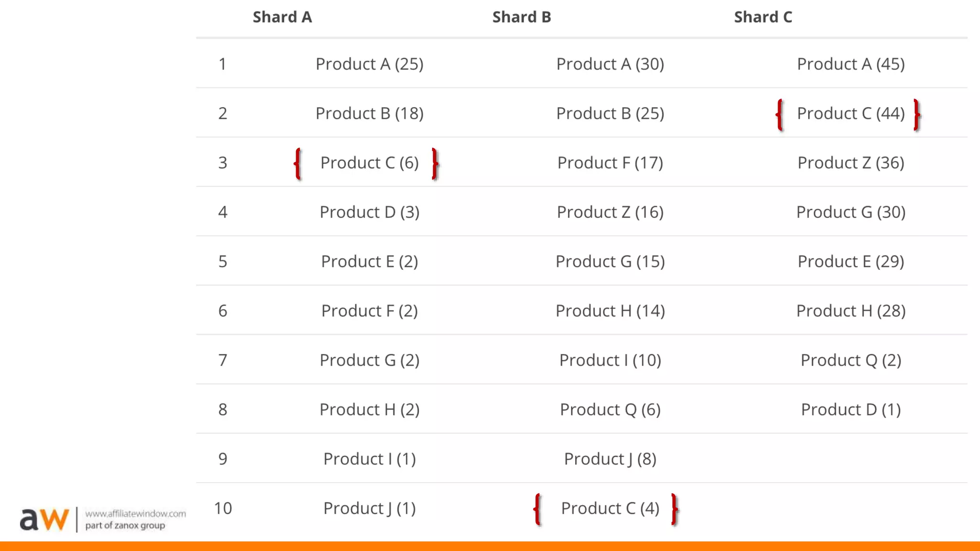Select Product C (6) in Shard A

pos(369,163)
